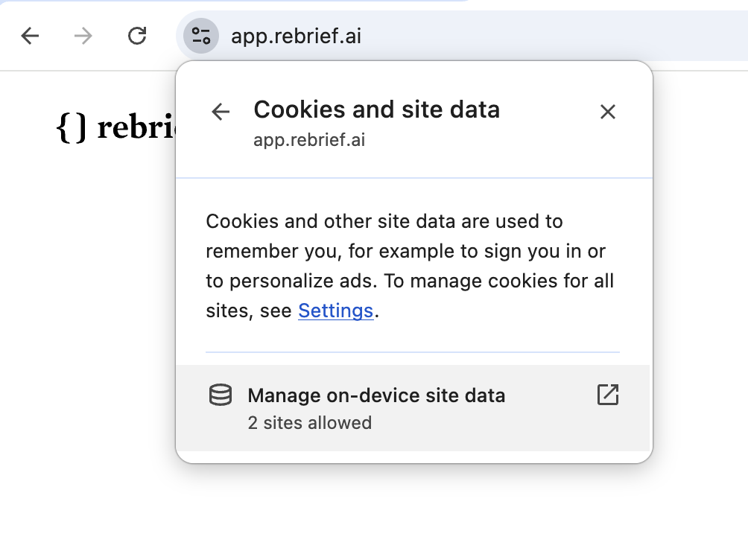
Task: Click the "Manage on-device site data" label text
Action: pyautogui.click(x=376, y=395)
